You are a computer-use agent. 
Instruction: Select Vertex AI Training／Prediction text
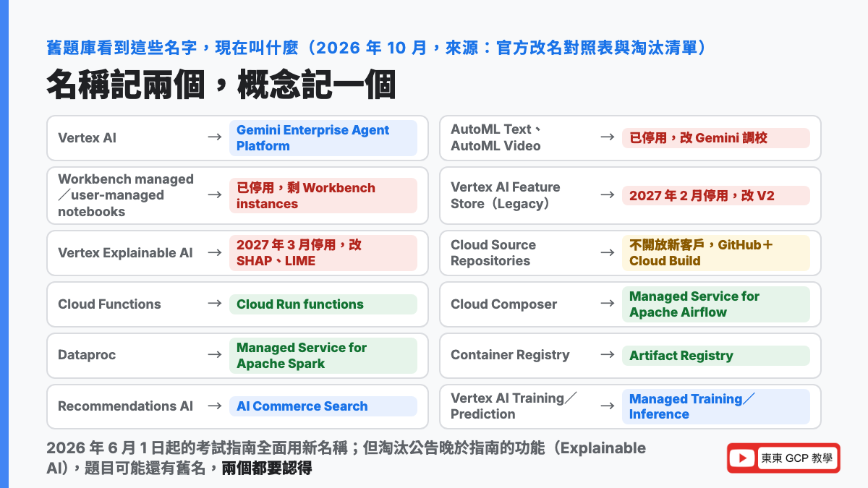pyautogui.click(x=514, y=406)
